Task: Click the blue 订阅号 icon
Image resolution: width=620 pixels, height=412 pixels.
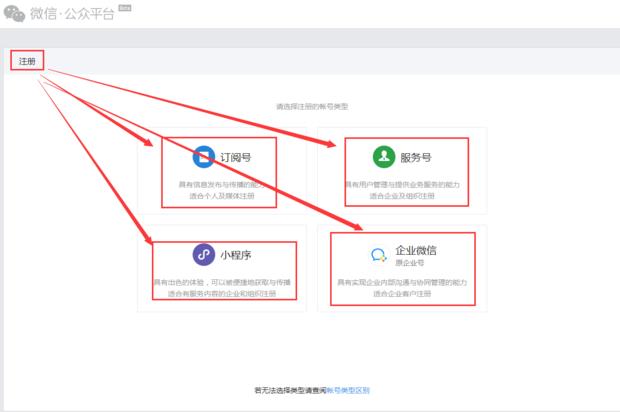Action: [x=204, y=157]
